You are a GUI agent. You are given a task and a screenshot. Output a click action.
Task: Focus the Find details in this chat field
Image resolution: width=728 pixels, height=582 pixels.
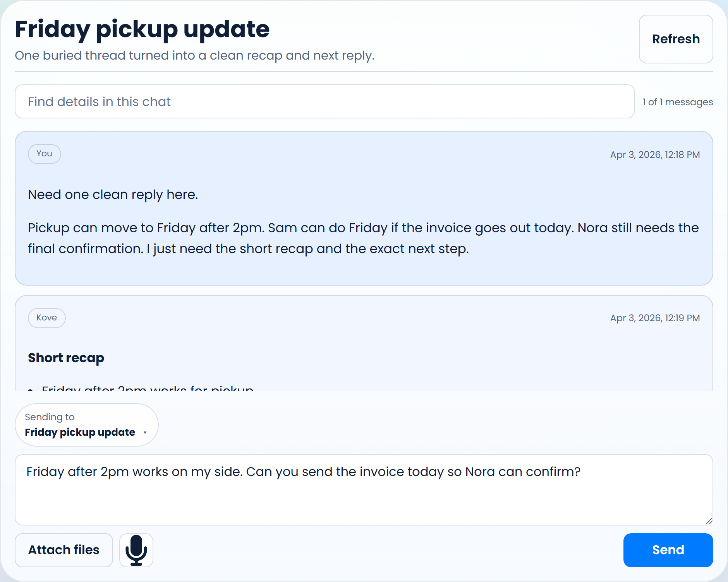(x=325, y=101)
